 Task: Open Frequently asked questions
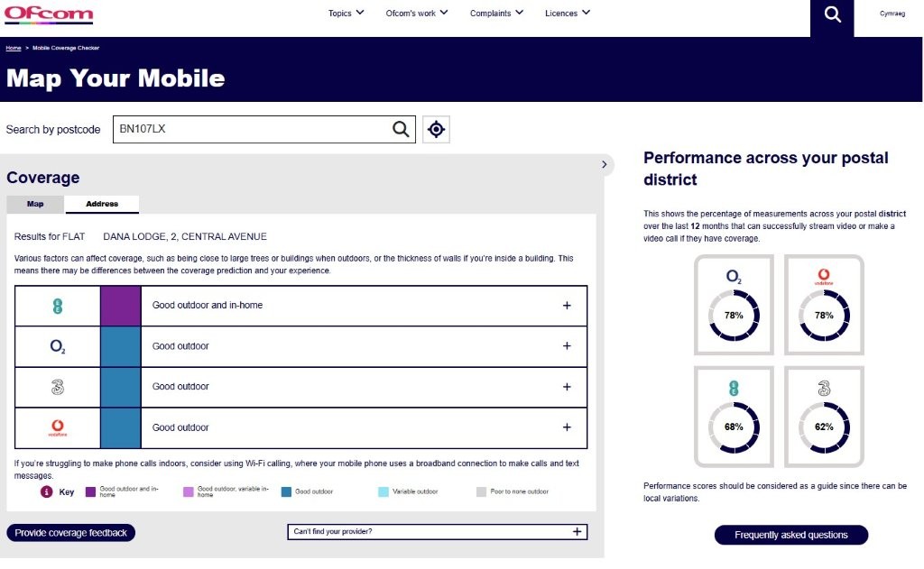click(790, 535)
